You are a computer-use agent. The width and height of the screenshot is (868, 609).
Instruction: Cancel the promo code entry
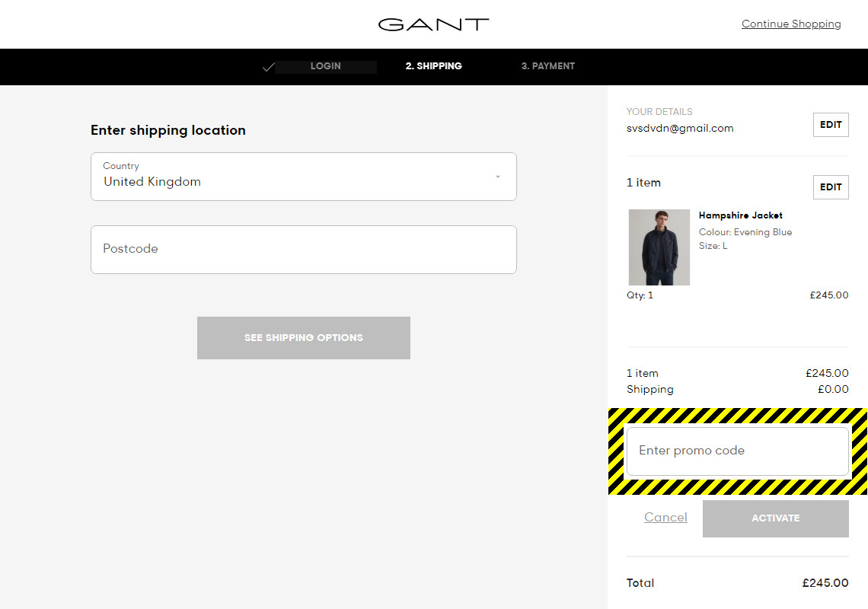tap(665, 518)
